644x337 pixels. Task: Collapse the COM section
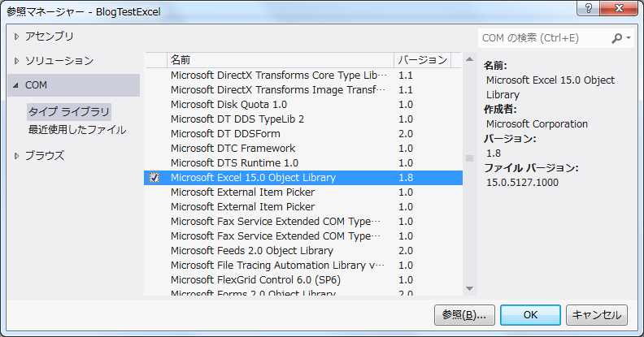click(16, 85)
